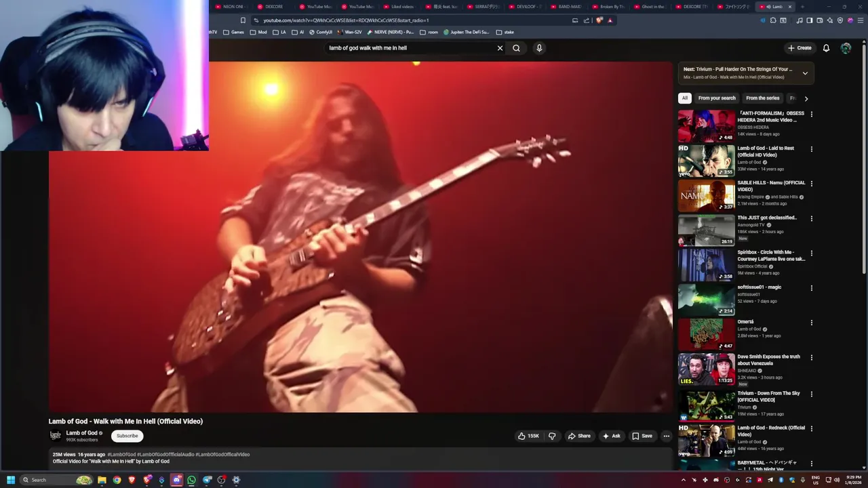Clear the search box with X
868x488 pixels.
tap(500, 48)
